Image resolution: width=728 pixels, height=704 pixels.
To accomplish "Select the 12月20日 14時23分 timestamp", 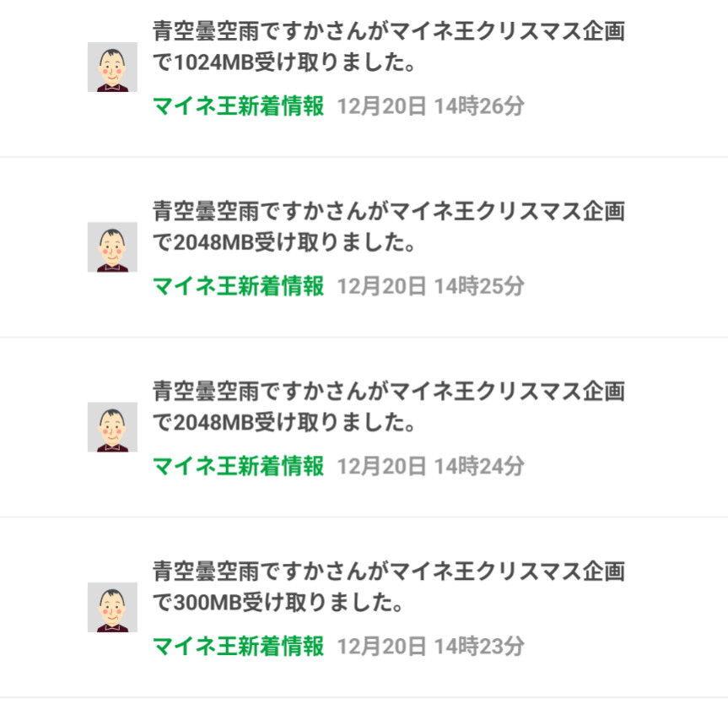I will 430,647.
